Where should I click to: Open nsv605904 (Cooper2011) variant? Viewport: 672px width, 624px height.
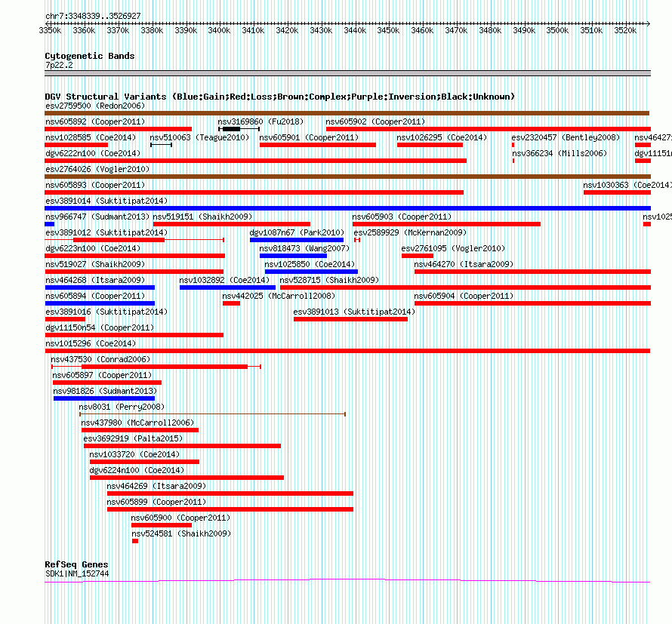tap(464, 296)
